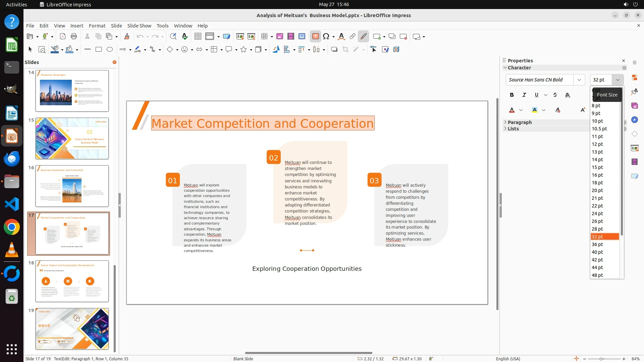Select 24 pt font size option

[597, 214]
